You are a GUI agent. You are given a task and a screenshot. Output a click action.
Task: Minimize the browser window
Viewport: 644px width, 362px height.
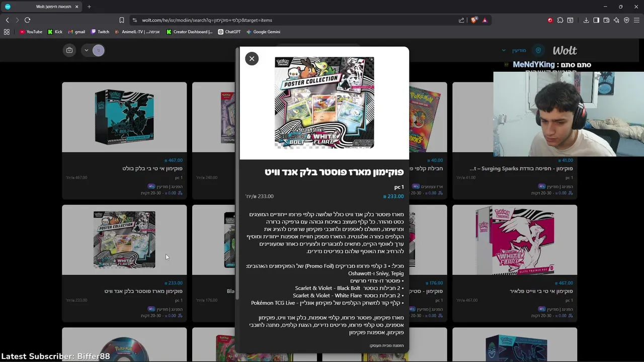[x=605, y=7]
